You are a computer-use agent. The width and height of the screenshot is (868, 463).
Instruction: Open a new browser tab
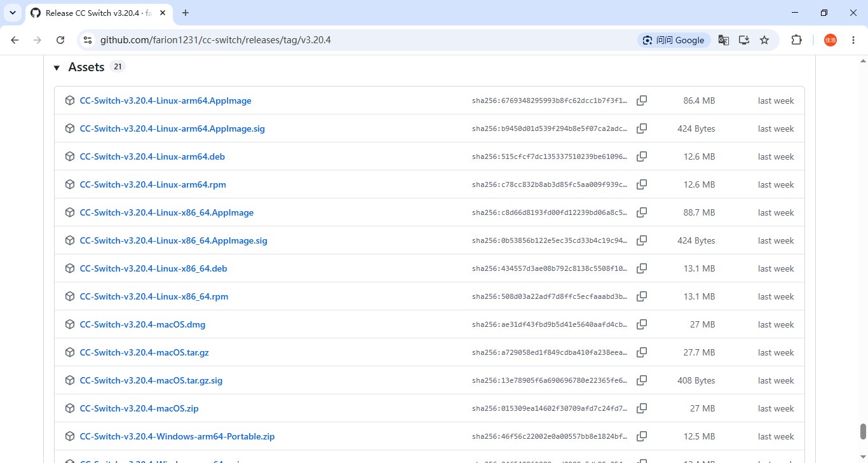pyautogui.click(x=186, y=13)
